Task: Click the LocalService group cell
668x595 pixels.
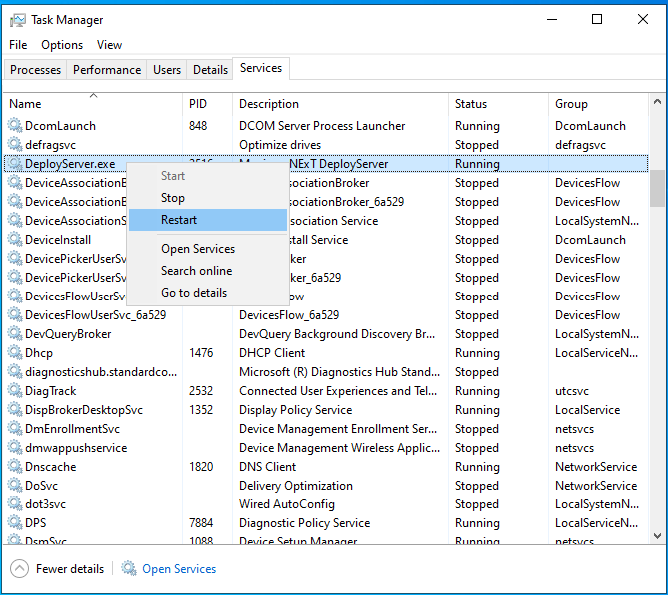Action: click(587, 410)
